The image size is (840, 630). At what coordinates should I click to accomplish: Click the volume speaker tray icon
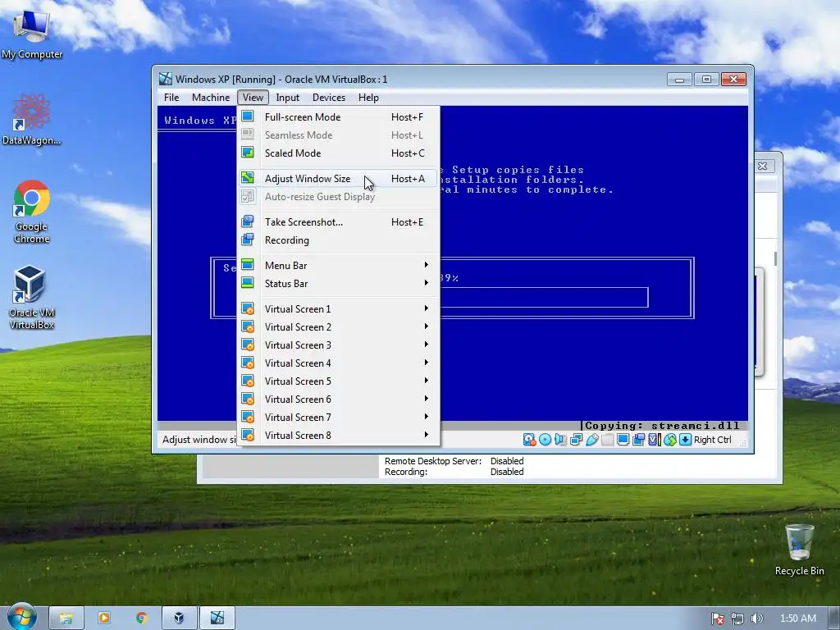pyautogui.click(x=756, y=619)
